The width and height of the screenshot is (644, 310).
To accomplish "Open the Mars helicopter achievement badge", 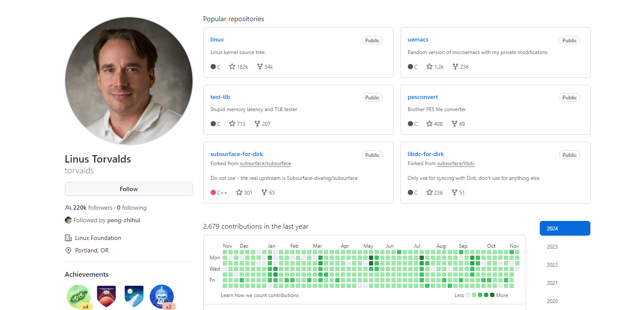I will (106, 297).
